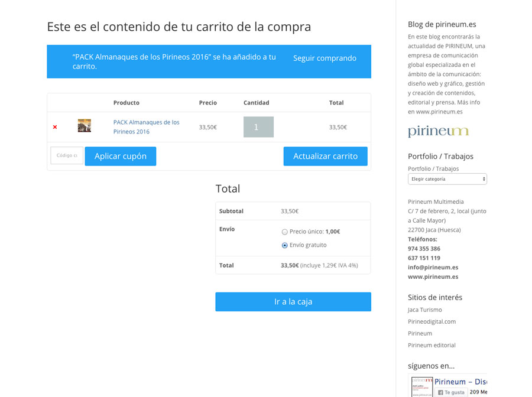The height and width of the screenshot is (397, 532).
Task: Open the PACK Almanaques product thumbnail
Action: point(85,126)
